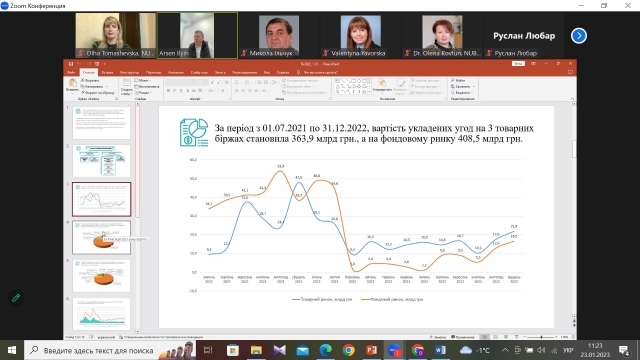
Task: Open Google Chrome from taskbar
Action: click(349, 350)
